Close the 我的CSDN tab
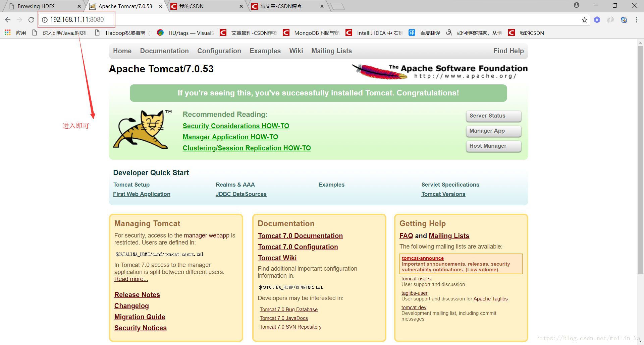Screen dimensions: 644x345 pos(241,6)
